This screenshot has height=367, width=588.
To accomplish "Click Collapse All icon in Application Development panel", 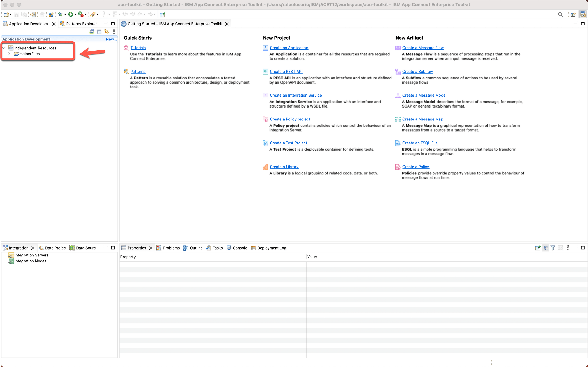I will (x=99, y=32).
